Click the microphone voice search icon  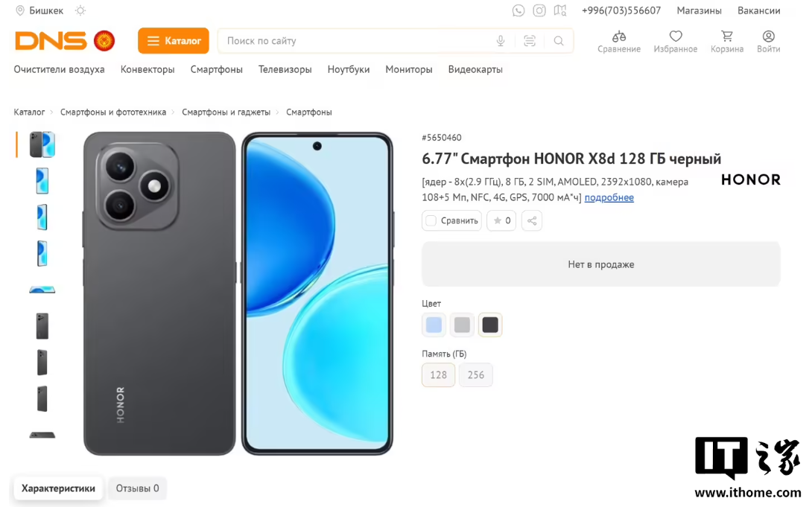(x=501, y=41)
